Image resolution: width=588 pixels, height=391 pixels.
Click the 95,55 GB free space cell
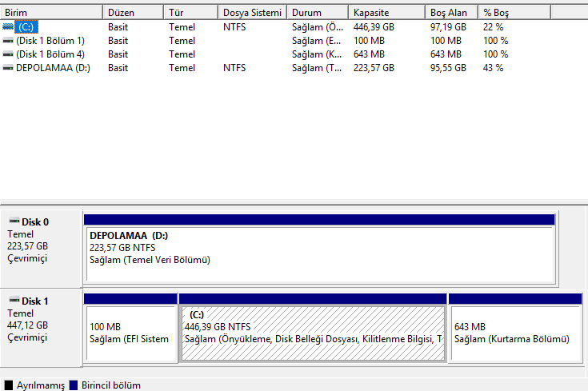click(x=448, y=68)
